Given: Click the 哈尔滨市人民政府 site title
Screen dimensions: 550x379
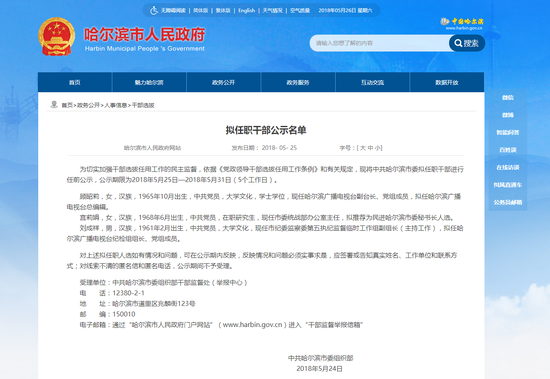Looking at the screenshot, I should tap(145, 34).
